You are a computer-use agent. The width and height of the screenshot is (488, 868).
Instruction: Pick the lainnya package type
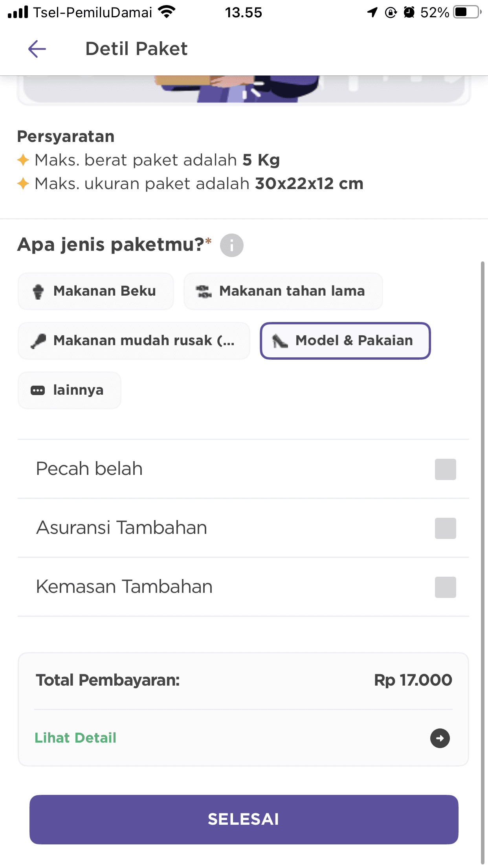[x=70, y=390]
